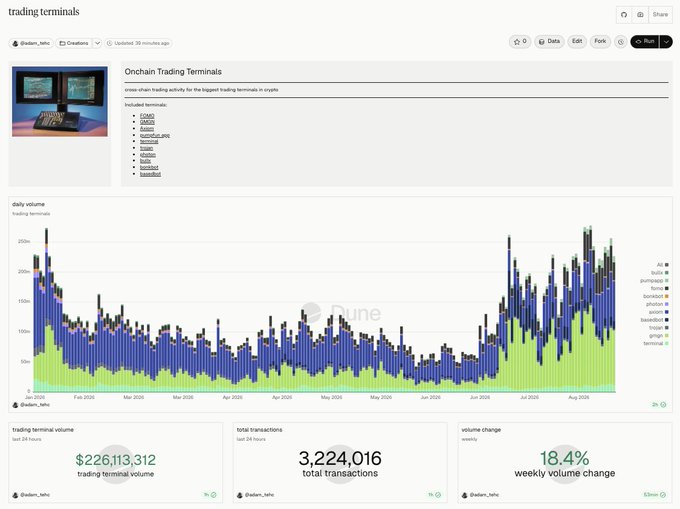This screenshot has height=509, width=680.
Task: Run the dashboard queries
Action: coord(644,42)
